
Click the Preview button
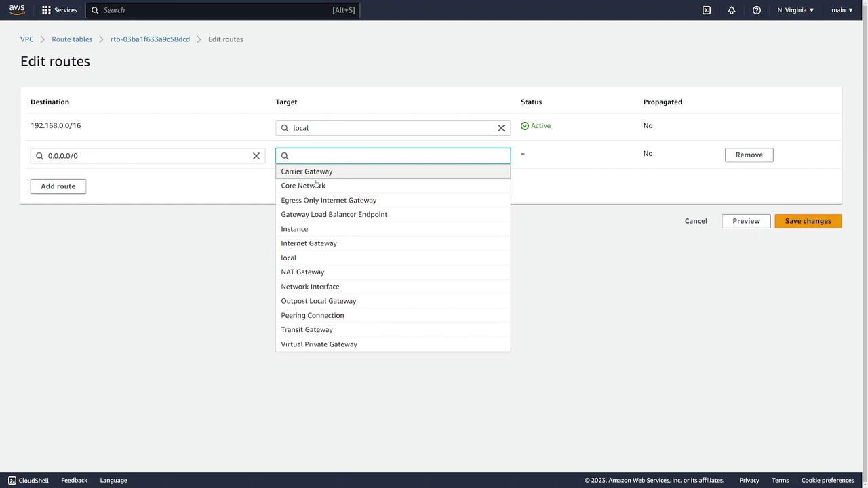(745, 221)
